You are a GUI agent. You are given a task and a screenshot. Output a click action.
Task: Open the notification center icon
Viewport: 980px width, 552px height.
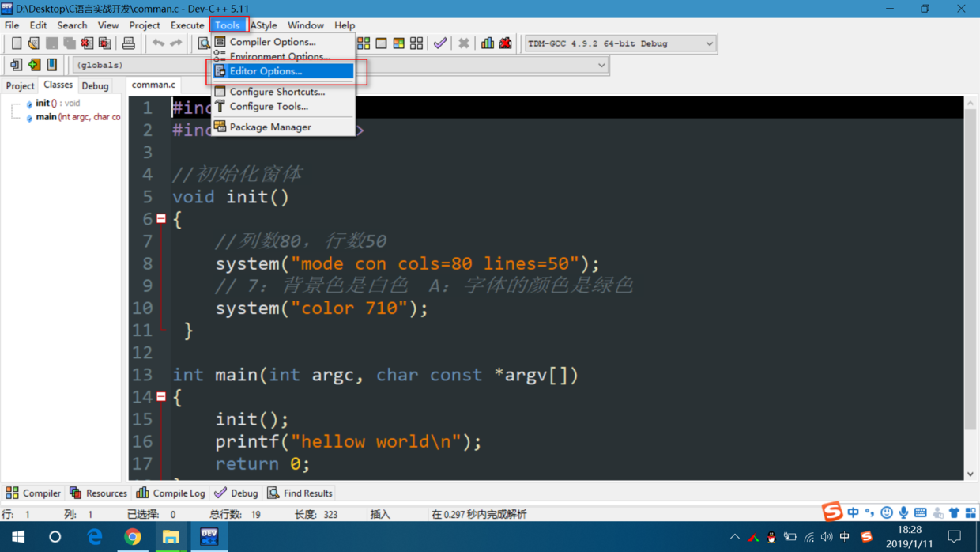955,536
